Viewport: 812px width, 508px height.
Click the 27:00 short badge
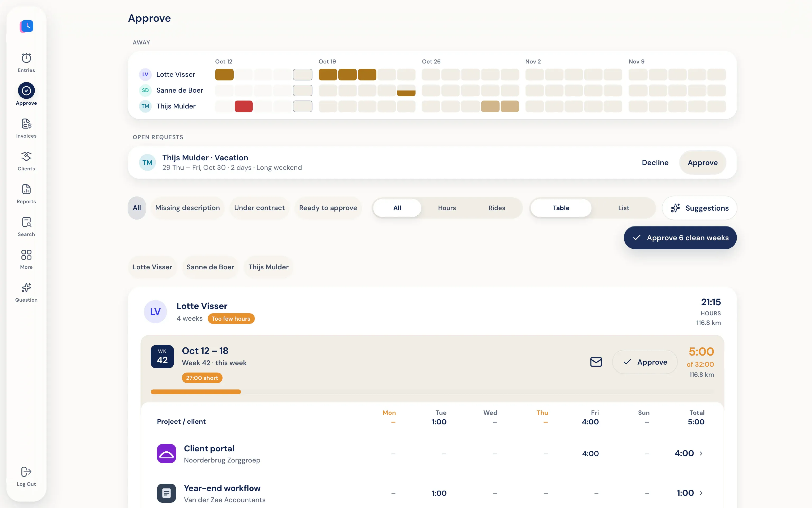pos(202,378)
